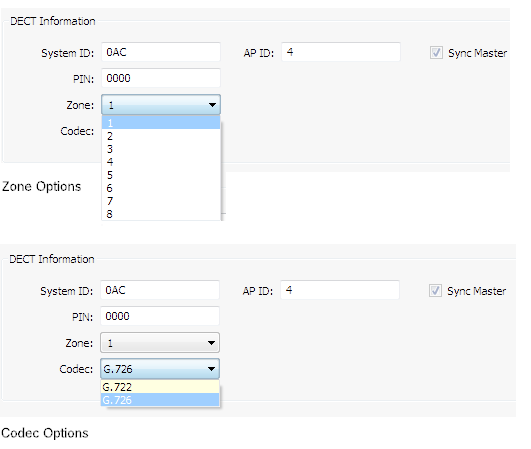The width and height of the screenshot is (531, 449).
Task: Toggle the lower Sync Master checkbox
Action: tap(435, 291)
